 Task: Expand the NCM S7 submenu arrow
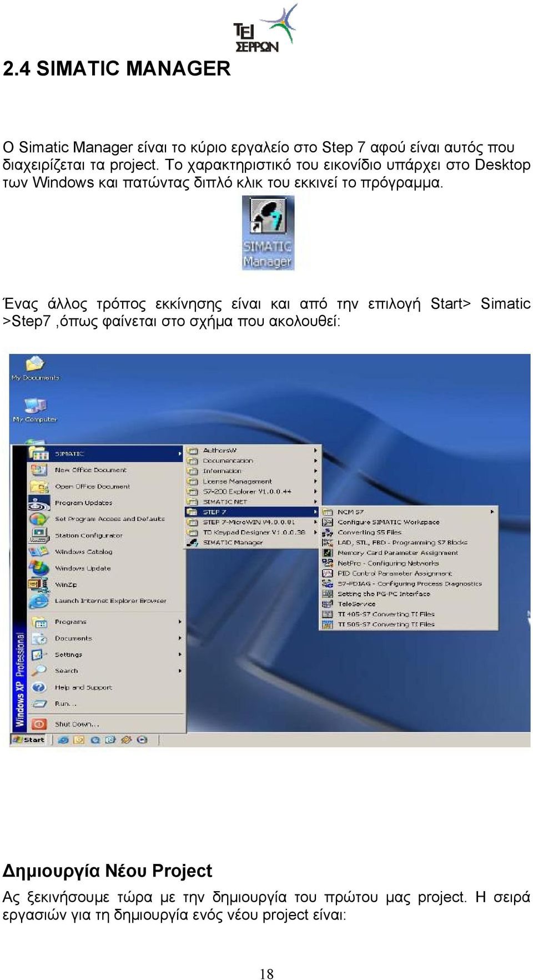tap(492, 512)
